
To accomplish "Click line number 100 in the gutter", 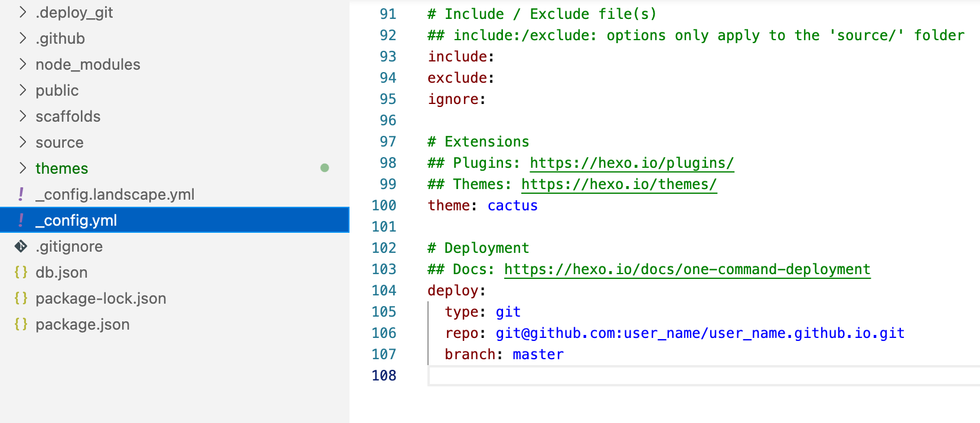I will [x=384, y=206].
